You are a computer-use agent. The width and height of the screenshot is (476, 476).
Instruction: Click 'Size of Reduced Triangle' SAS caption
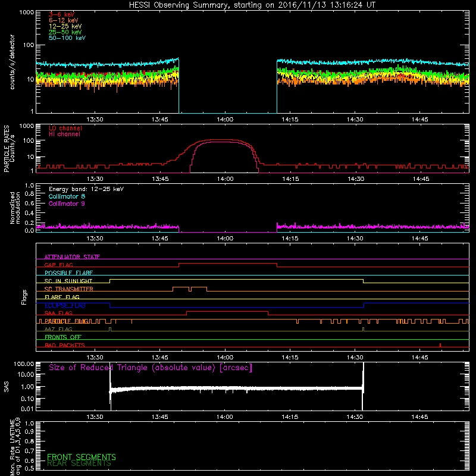(151, 368)
